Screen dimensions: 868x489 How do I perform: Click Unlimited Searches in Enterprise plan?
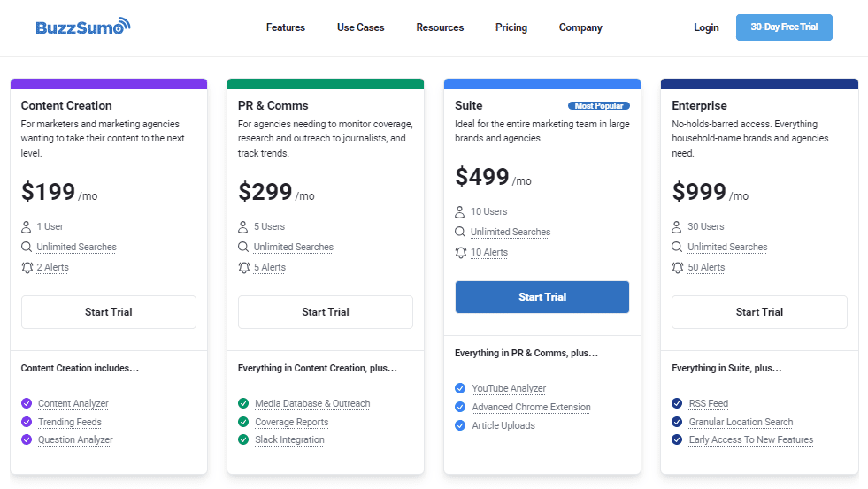tap(727, 247)
